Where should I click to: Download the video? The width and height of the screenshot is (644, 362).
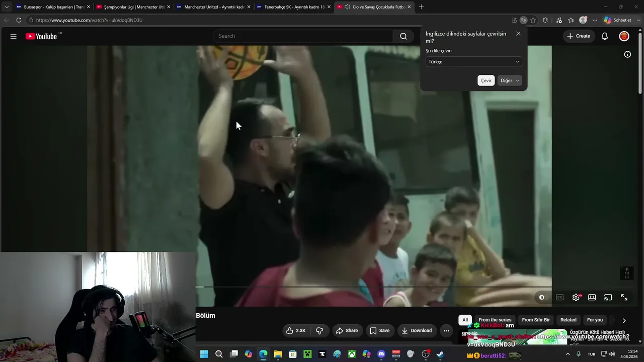pos(417,330)
